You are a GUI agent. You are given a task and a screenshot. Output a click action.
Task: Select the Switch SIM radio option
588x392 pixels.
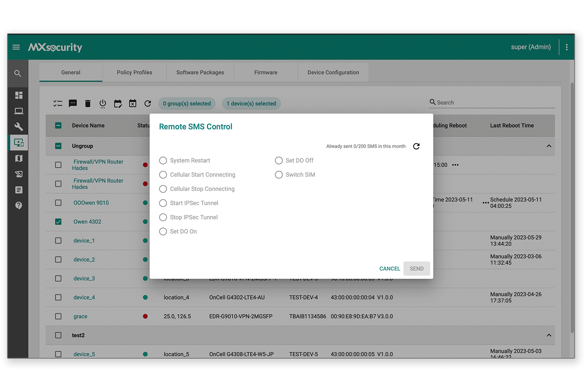click(x=279, y=175)
